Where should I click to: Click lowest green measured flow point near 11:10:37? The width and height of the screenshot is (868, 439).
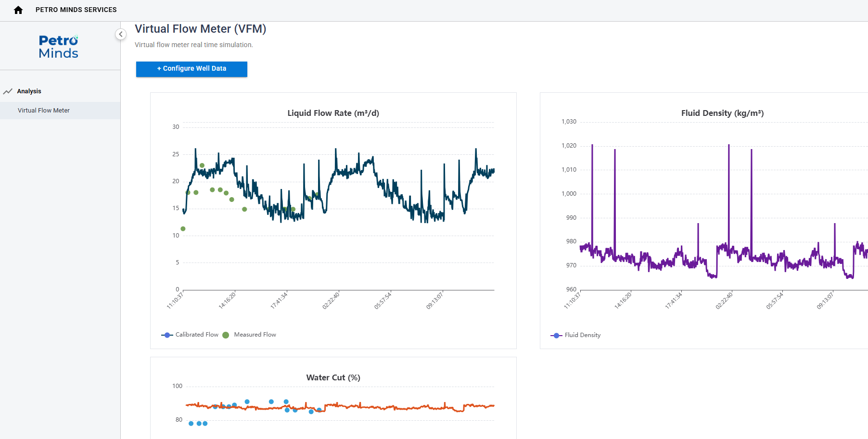pyautogui.click(x=183, y=229)
